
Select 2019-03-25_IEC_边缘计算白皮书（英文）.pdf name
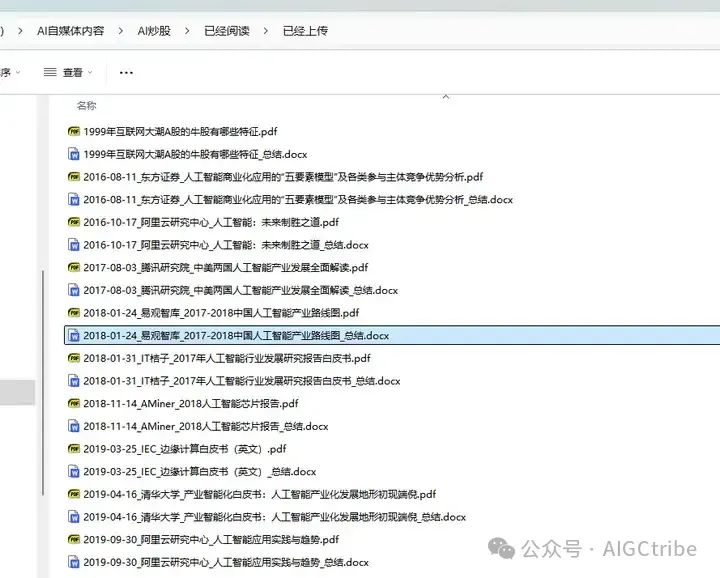185,449
